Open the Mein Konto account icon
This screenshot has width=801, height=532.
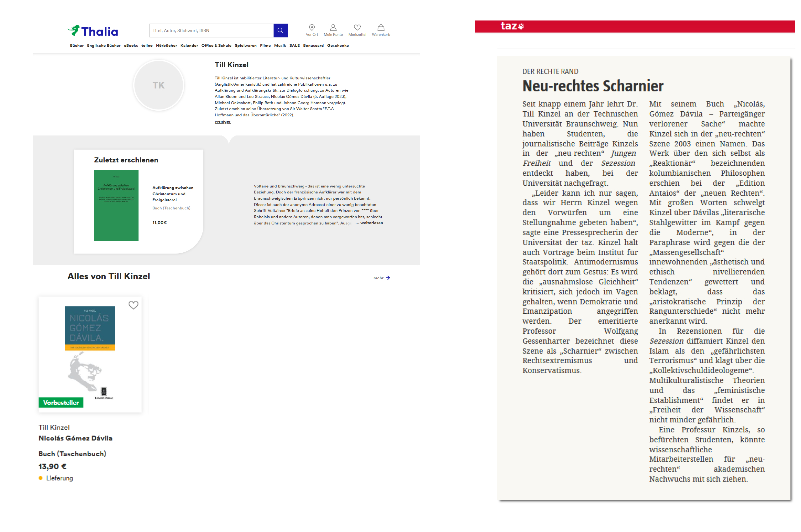click(x=333, y=30)
